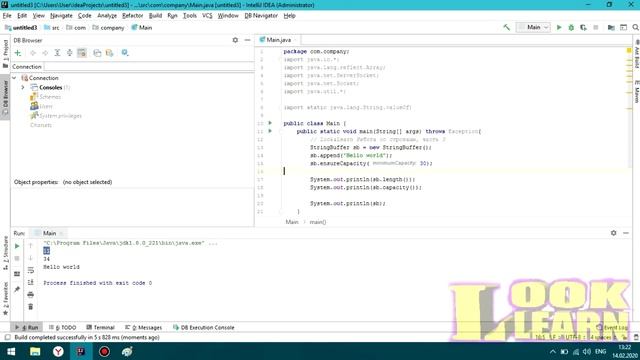
Task: Select the Connection tab in DB Browser
Action: click(27, 67)
